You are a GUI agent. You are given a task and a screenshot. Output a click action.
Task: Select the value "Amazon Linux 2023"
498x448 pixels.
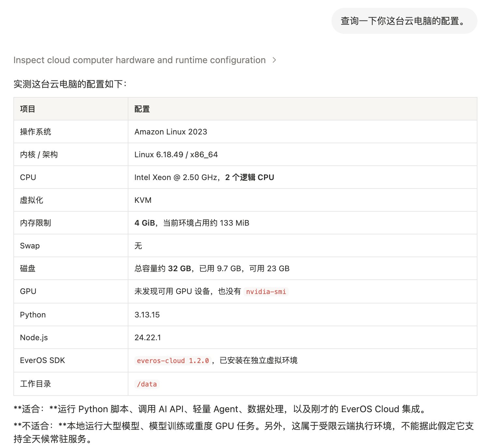[x=171, y=132]
